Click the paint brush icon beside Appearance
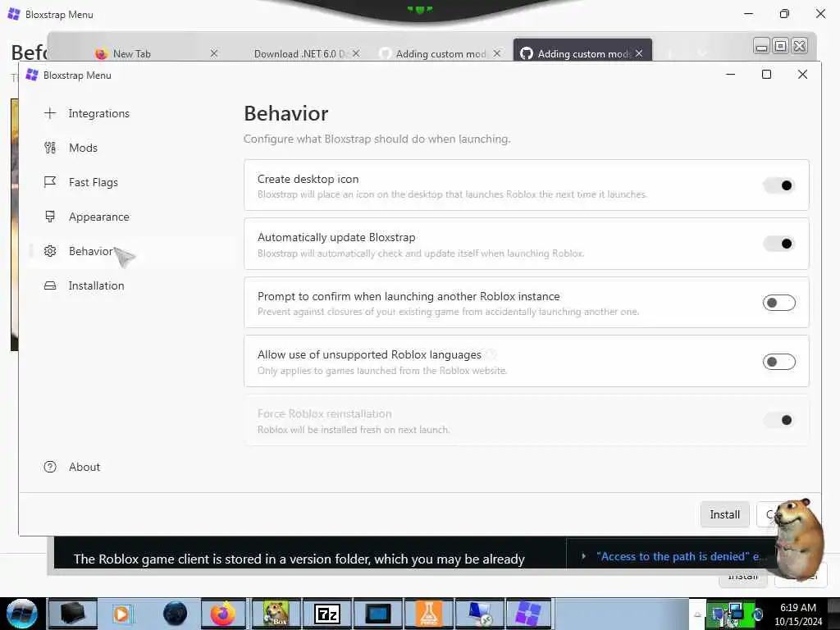This screenshot has height=630, width=840. click(x=50, y=217)
